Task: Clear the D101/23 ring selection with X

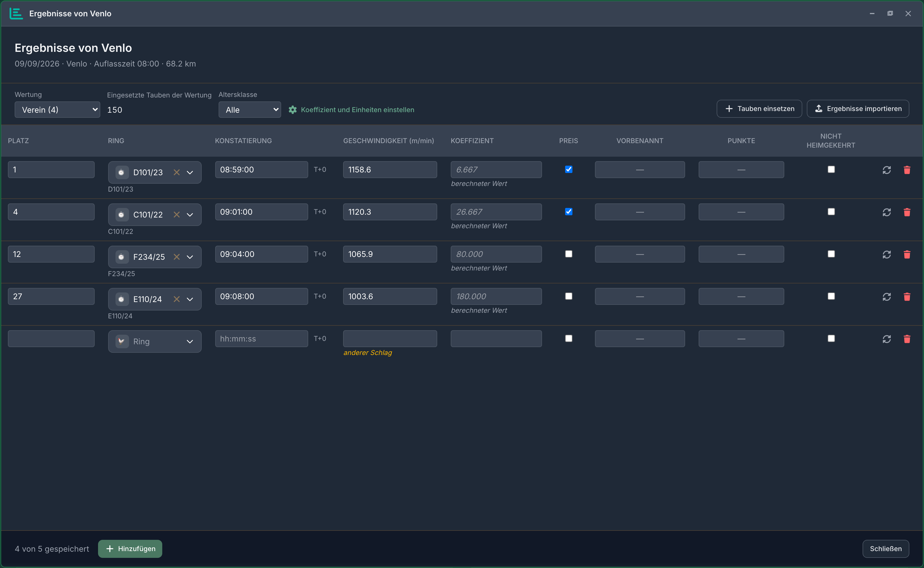Action: (177, 172)
